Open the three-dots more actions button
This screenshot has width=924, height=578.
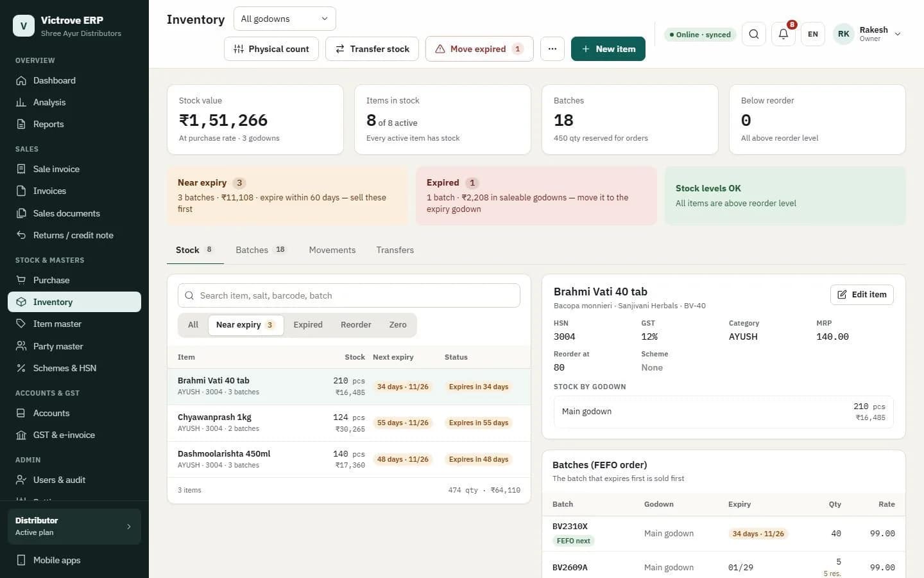pyautogui.click(x=552, y=49)
